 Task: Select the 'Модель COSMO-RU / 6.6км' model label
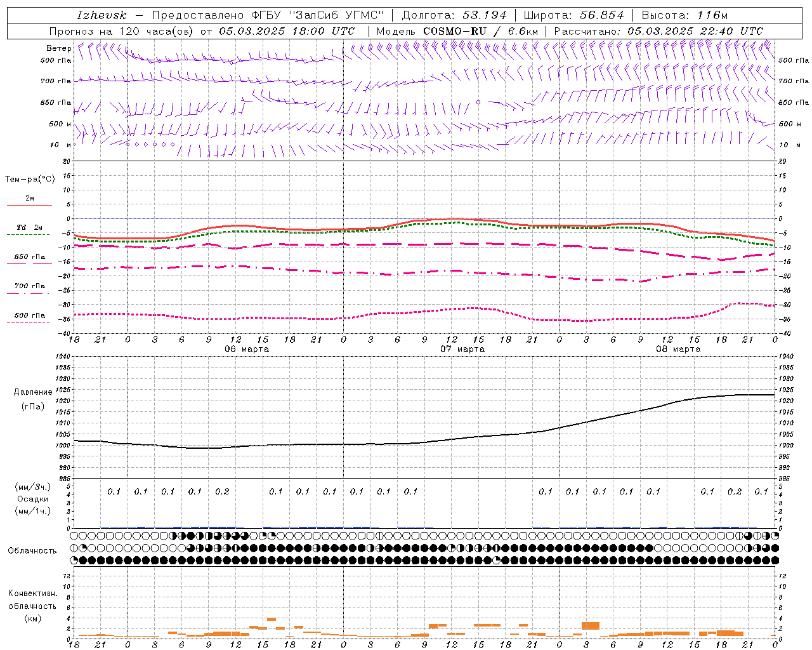[457, 31]
